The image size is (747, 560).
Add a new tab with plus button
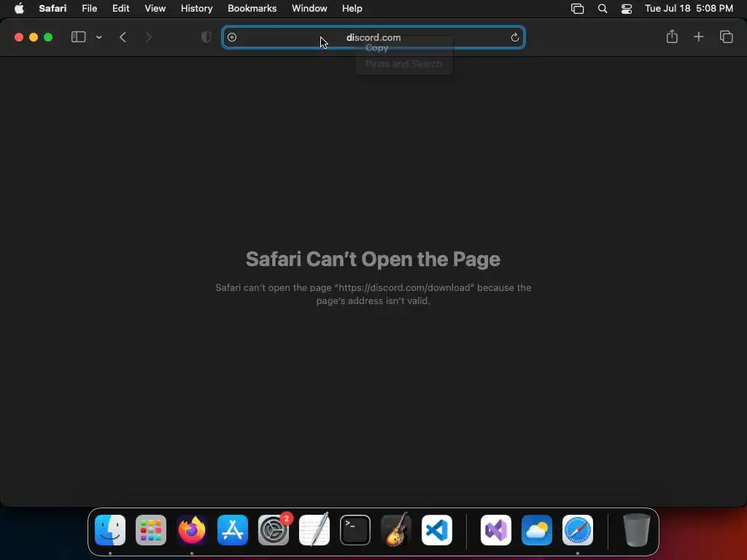tap(698, 36)
